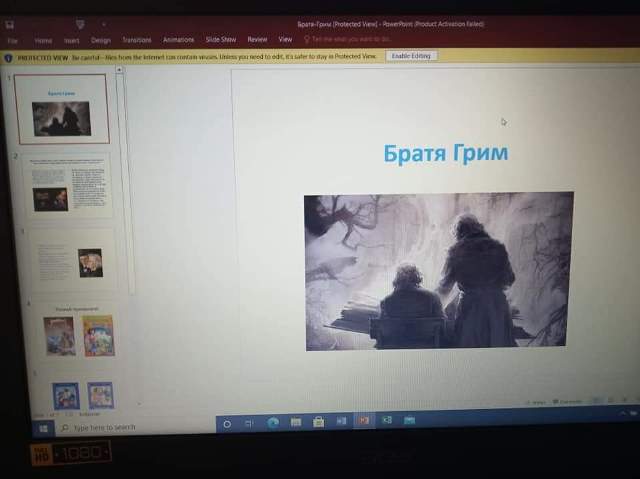The width and height of the screenshot is (640, 479).
Task: Launch Microsoft Edge from the taskbar
Action: 273,423
